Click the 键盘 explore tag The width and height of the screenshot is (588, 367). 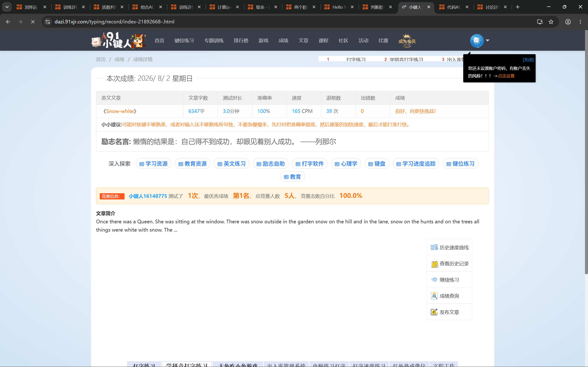click(377, 164)
